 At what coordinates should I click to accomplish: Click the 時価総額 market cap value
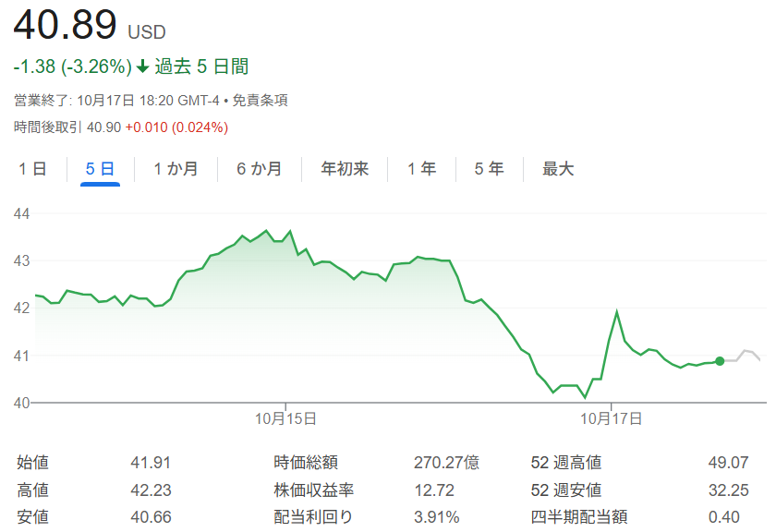[x=446, y=463]
